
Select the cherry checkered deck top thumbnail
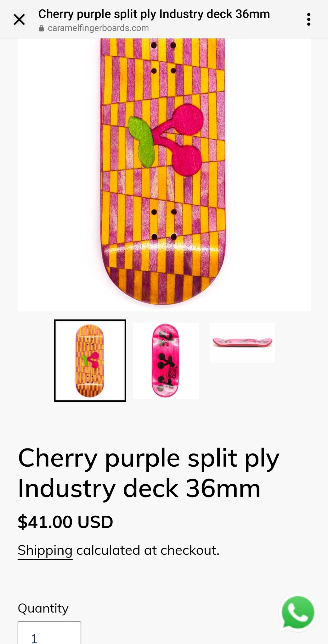point(90,361)
